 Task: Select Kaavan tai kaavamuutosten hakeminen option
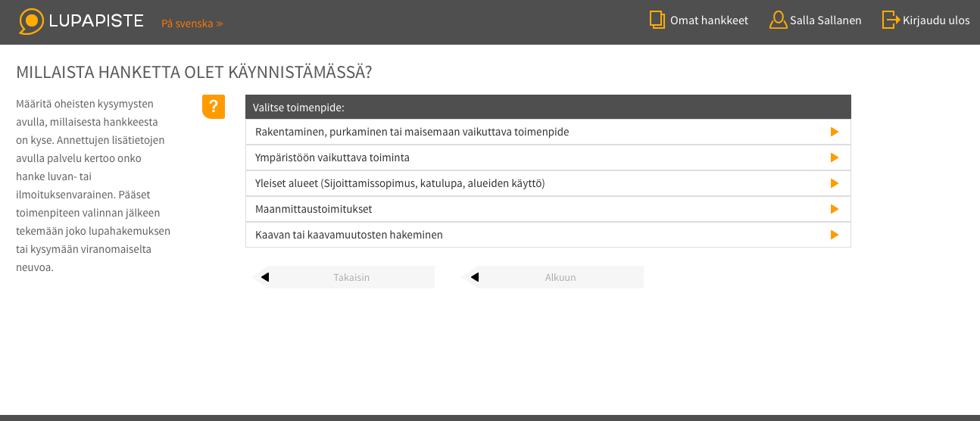click(548, 235)
